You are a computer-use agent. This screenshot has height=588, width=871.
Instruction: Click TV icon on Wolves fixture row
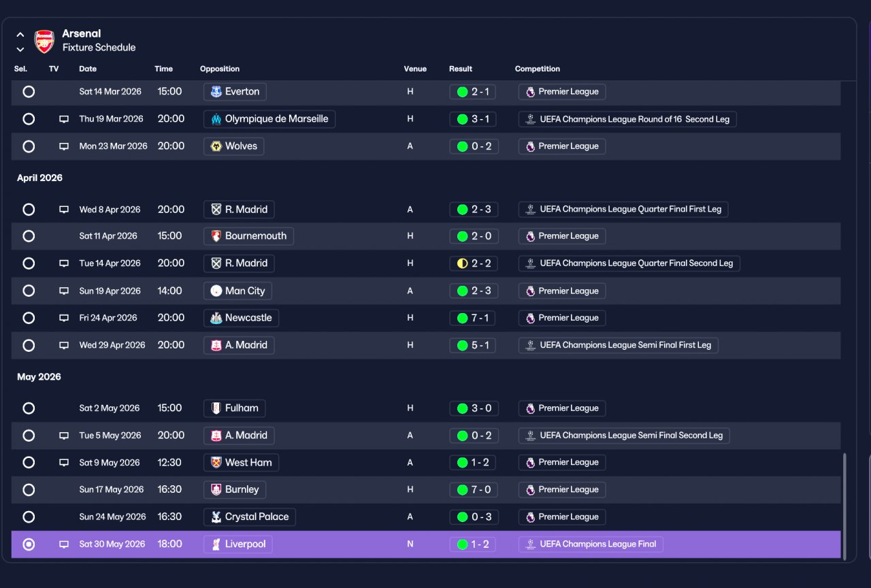pos(64,146)
